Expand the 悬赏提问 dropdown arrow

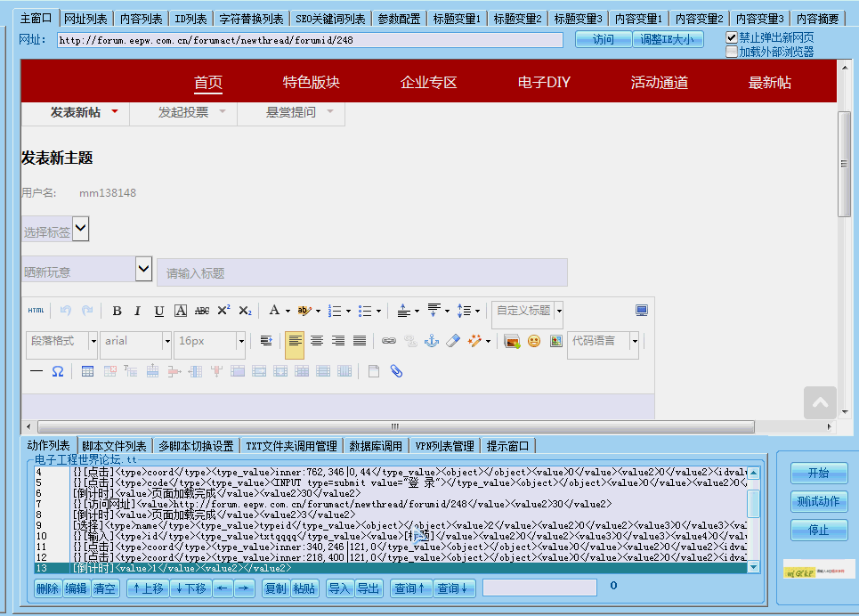point(329,111)
